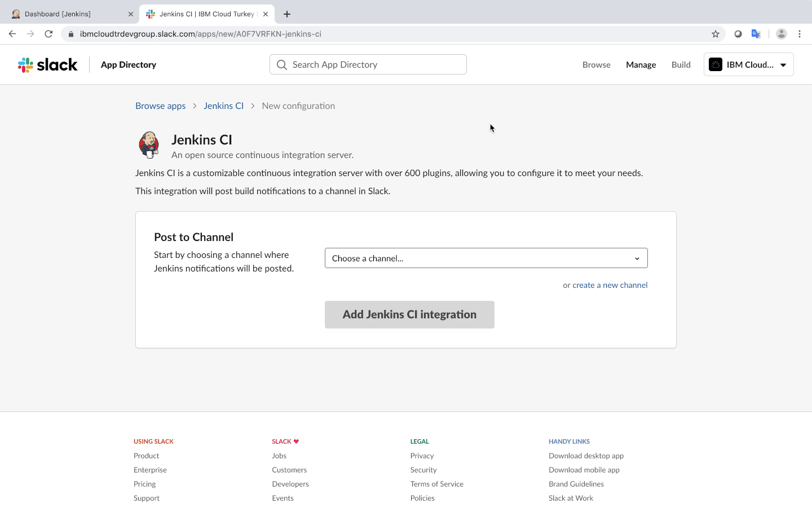Open the Terms of Service link
The width and height of the screenshot is (812, 508).
pos(437,484)
